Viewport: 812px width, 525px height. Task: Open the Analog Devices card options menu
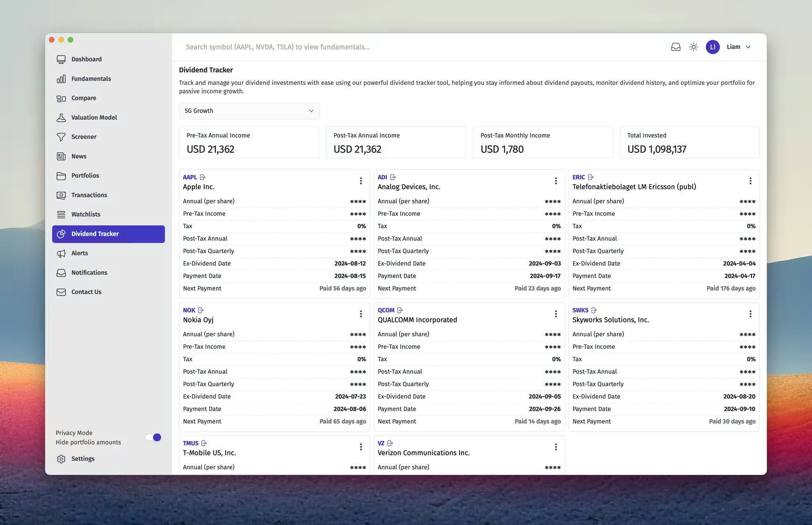(x=556, y=181)
